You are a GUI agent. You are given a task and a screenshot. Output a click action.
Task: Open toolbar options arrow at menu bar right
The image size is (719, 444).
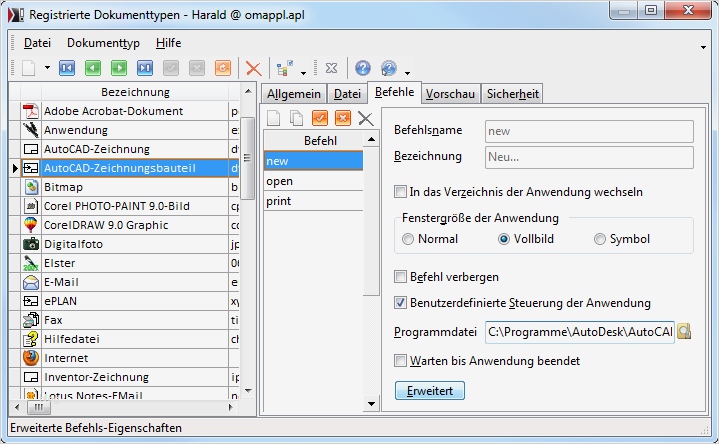[x=703, y=47]
